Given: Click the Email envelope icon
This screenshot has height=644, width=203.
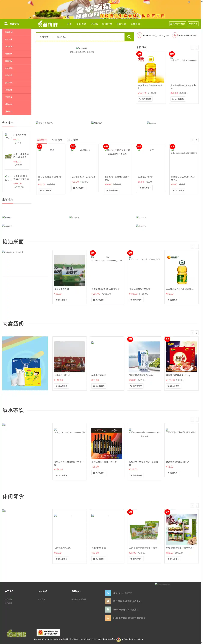Looking at the screenshot, I should coord(139,35).
